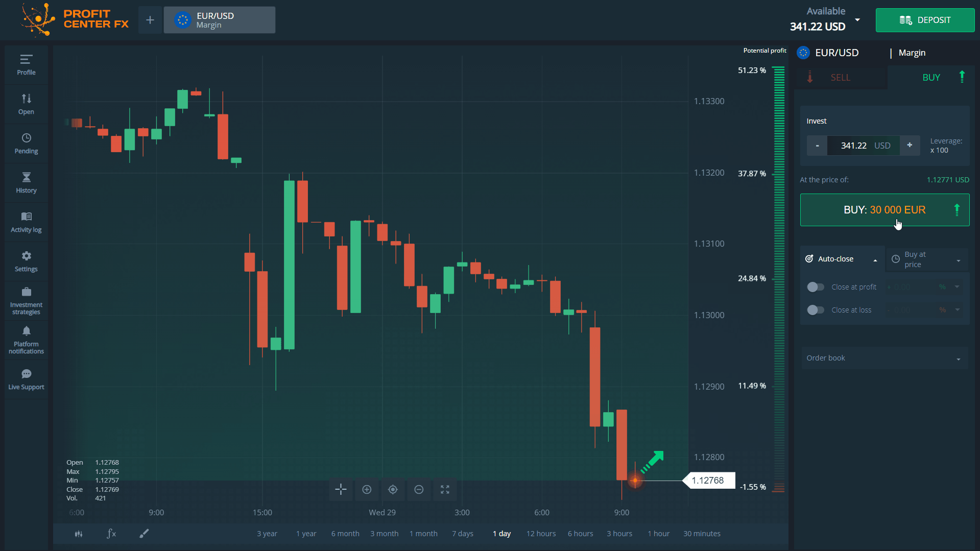The height and width of the screenshot is (551, 980).
Task: Set chart range to 1 month
Action: point(423,534)
